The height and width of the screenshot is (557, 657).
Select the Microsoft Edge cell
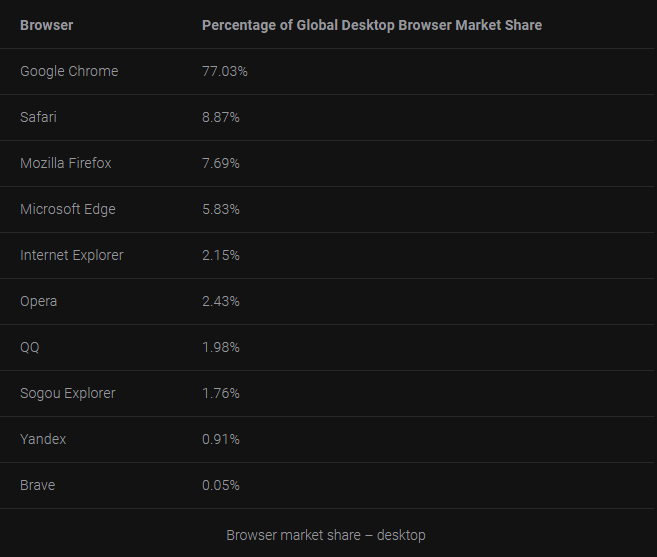click(x=68, y=209)
